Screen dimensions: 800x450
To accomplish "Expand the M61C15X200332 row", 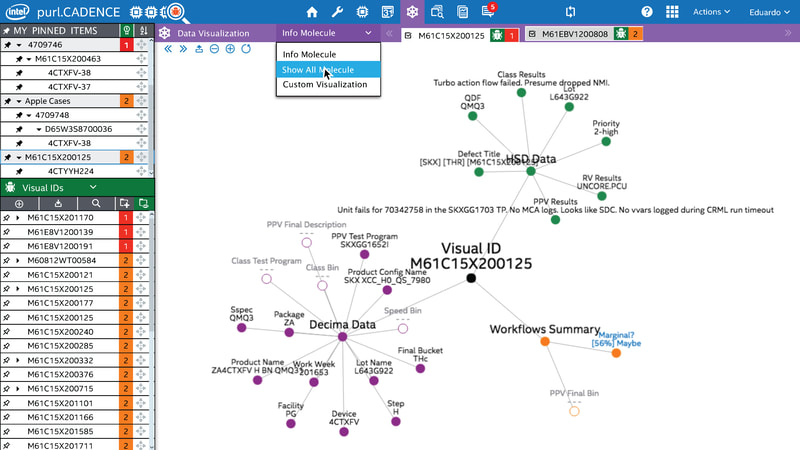I will coord(18,360).
